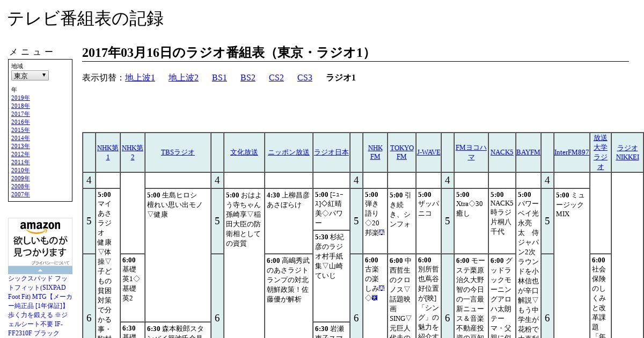The height and width of the screenshot is (338, 644).
Task: Switch view to 地上波1
Action: click(140, 78)
